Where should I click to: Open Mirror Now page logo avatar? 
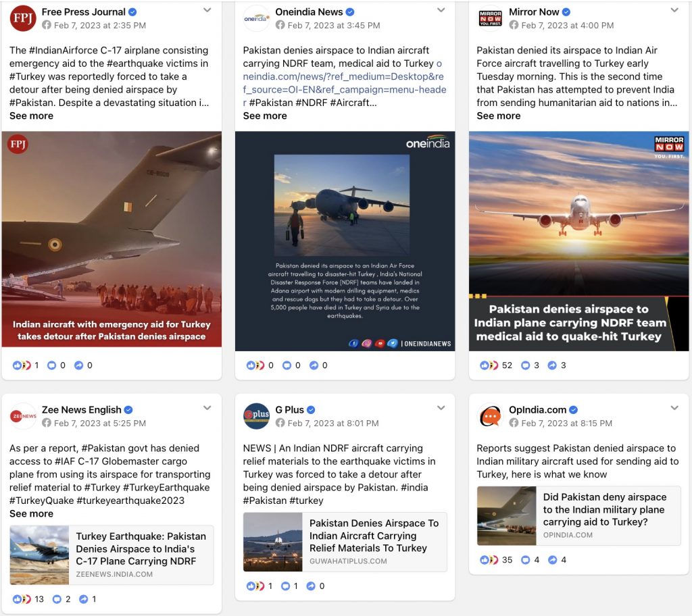[x=491, y=18]
